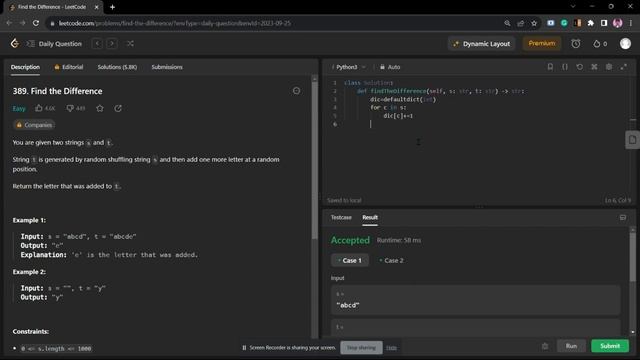Click the Easy difficulty label
The width and height of the screenshot is (640, 360).
coord(19,109)
